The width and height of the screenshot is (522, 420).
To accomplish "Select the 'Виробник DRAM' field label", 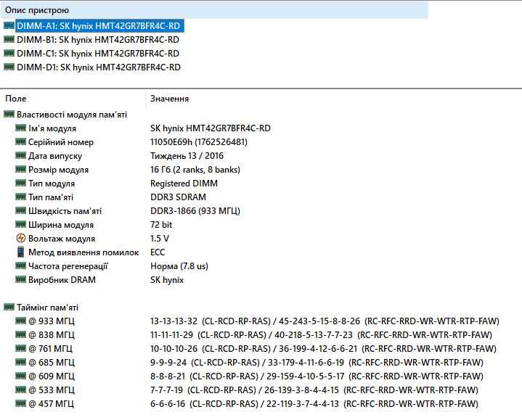I will pyautogui.click(x=62, y=280).
